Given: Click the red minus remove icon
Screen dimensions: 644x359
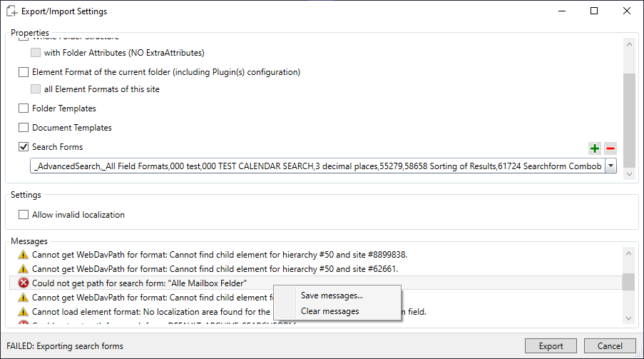Looking at the screenshot, I should click(x=610, y=148).
